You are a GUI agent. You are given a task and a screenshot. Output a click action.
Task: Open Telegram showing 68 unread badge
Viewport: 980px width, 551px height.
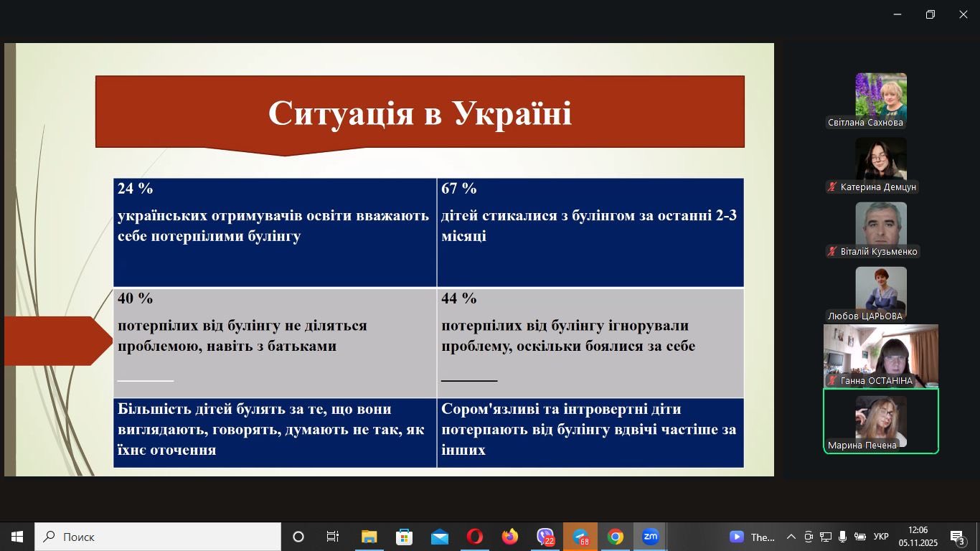[580, 537]
